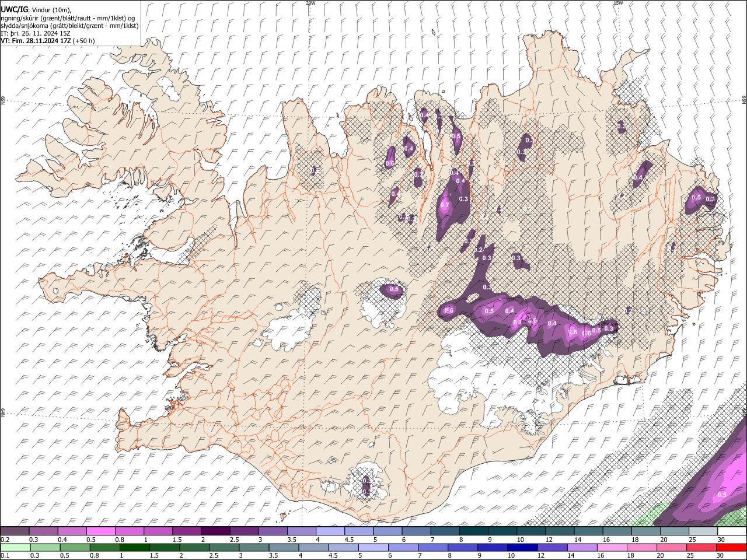Click the lavender swatch labeled 4 in upper legend
Screen dimensions: 747x560
[x=330, y=531]
